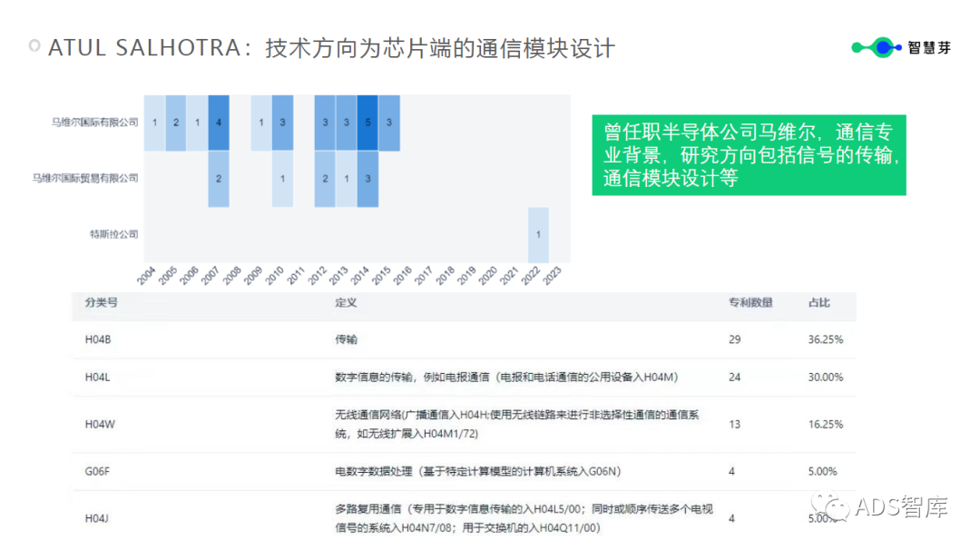Viewport: 980px width, 550px height.
Task: Click the 2009 cell of 马维尔国际有限公司
Action: [261, 123]
